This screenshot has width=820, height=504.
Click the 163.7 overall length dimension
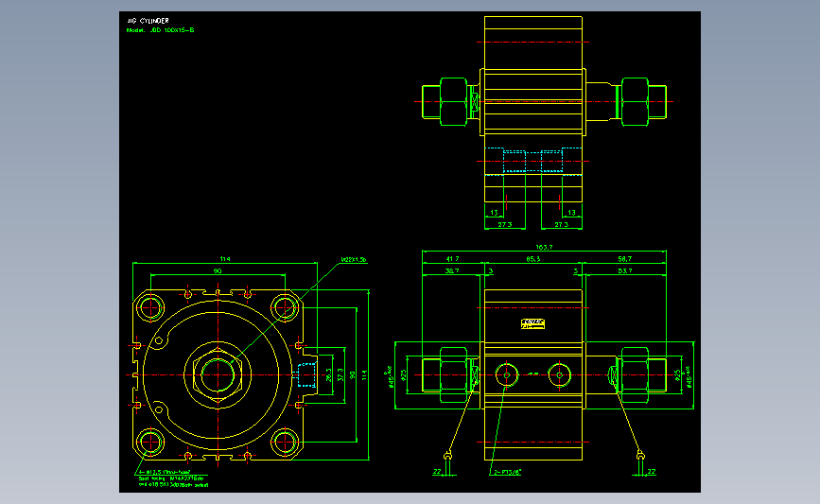(544, 247)
